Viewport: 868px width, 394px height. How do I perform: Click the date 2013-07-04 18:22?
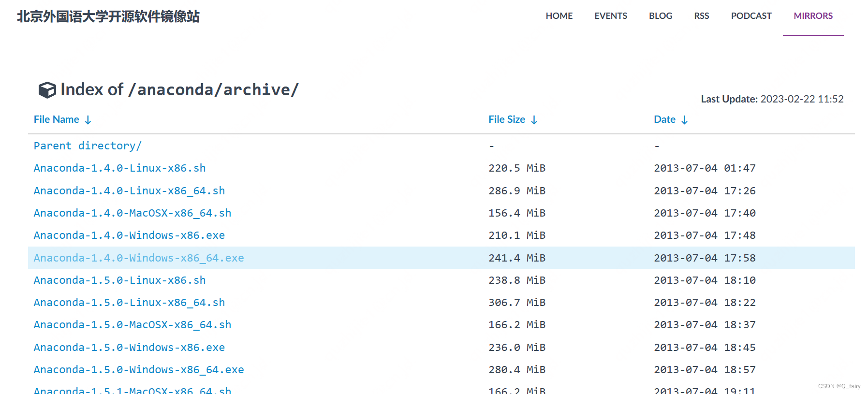705,303
